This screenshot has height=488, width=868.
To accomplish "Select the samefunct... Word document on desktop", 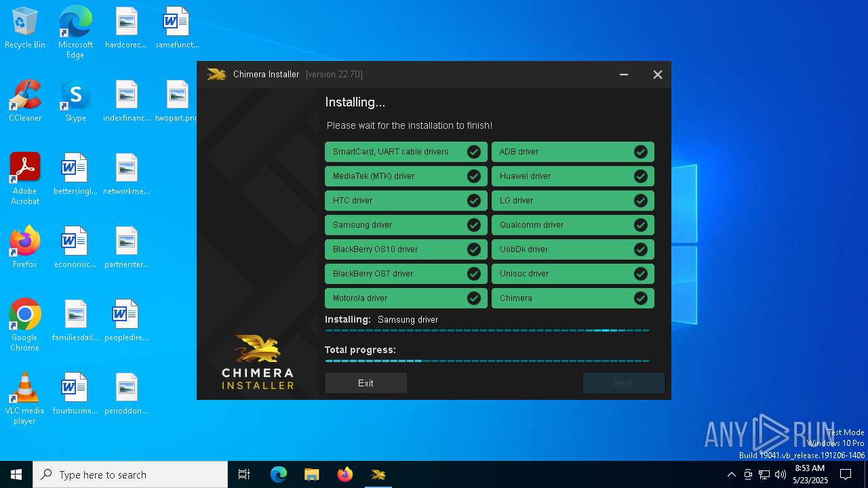I will 177,28.
